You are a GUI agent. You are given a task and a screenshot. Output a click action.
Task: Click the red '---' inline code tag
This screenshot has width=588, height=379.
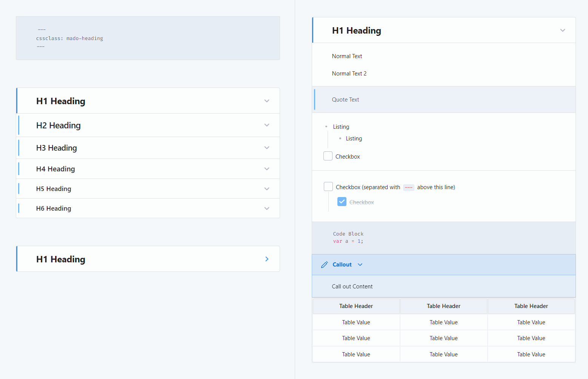(408, 188)
